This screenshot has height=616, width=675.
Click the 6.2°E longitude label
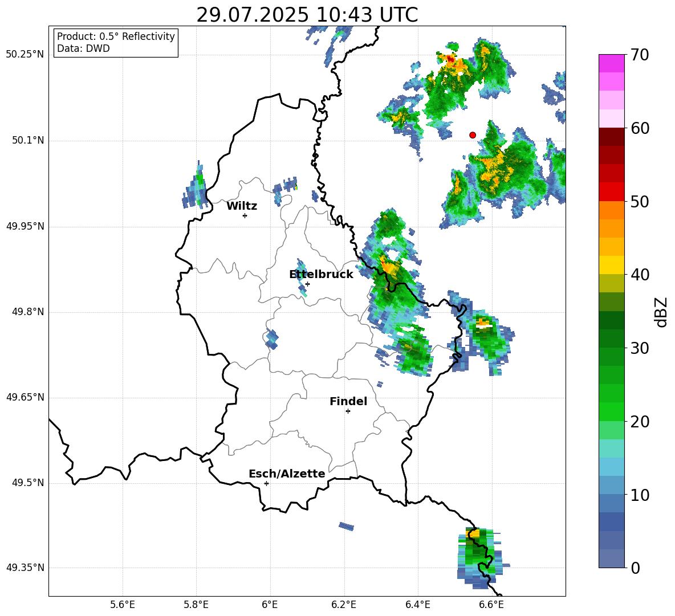[x=344, y=605]
